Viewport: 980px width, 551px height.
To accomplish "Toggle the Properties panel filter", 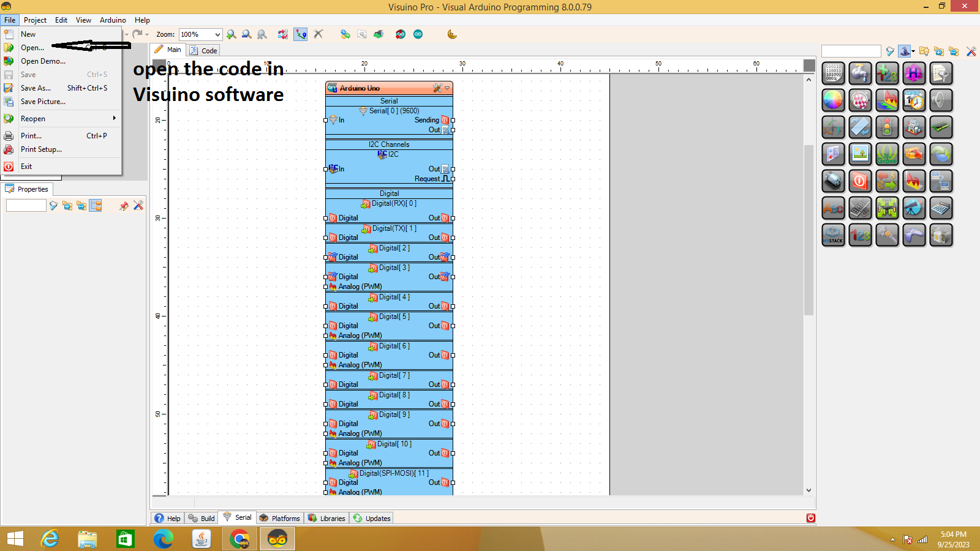I will tap(53, 206).
